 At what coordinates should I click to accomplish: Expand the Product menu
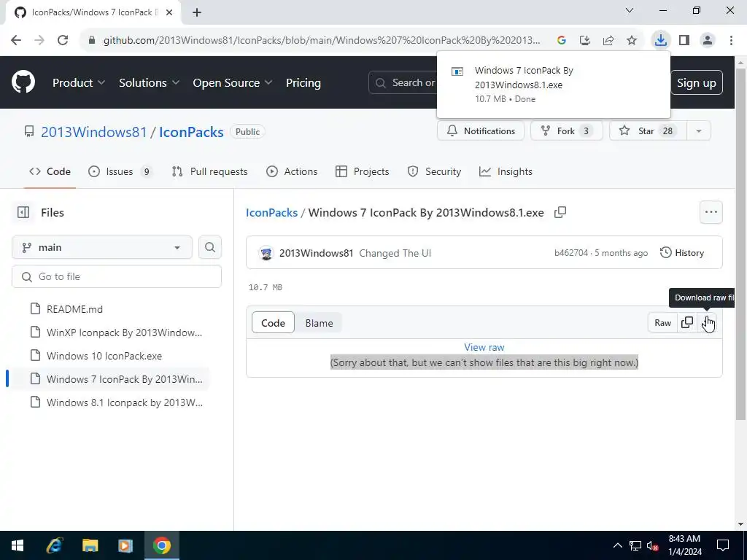79,83
